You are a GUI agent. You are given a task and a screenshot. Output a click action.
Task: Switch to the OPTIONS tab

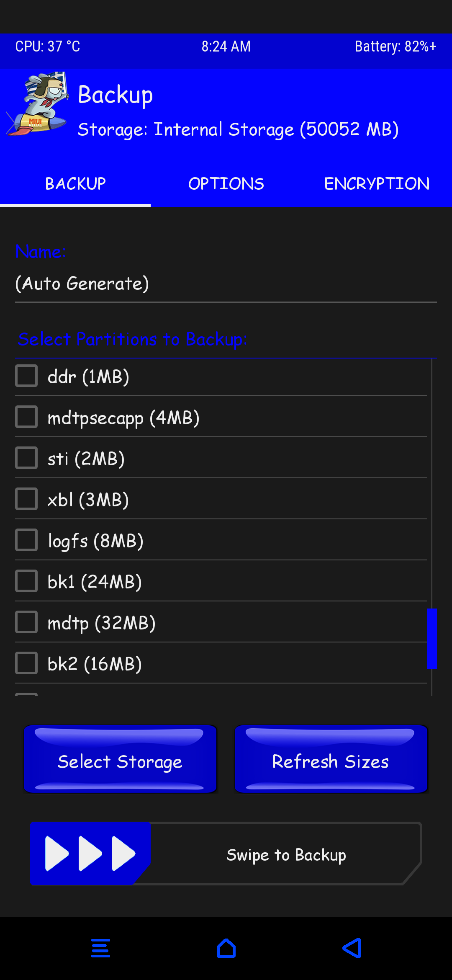click(226, 183)
